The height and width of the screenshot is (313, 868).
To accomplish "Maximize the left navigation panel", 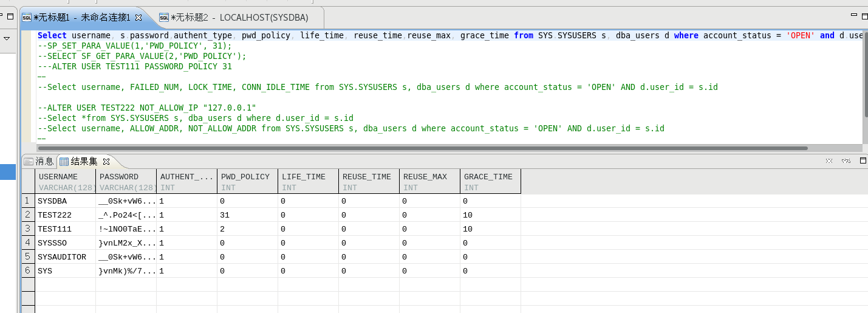I will coord(10,17).
